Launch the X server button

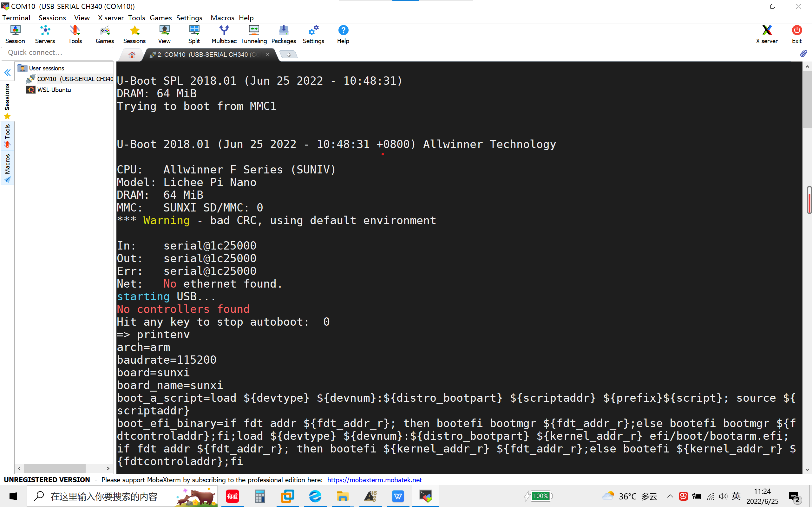coord(767,34)
